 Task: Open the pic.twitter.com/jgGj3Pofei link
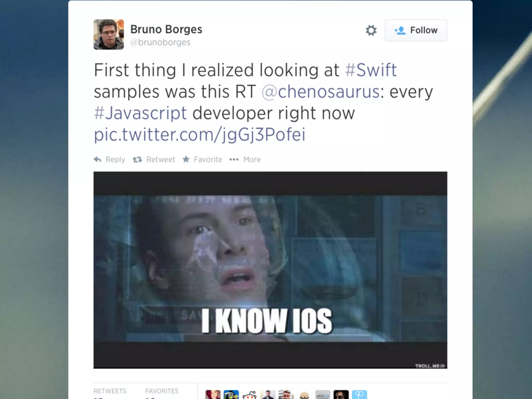(199, 135)
